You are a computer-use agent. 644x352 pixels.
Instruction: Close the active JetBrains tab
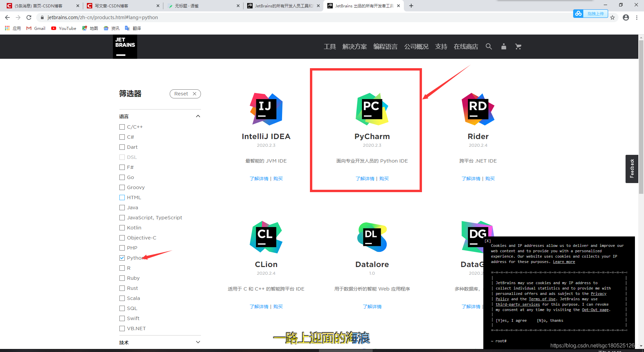point(398,6)
